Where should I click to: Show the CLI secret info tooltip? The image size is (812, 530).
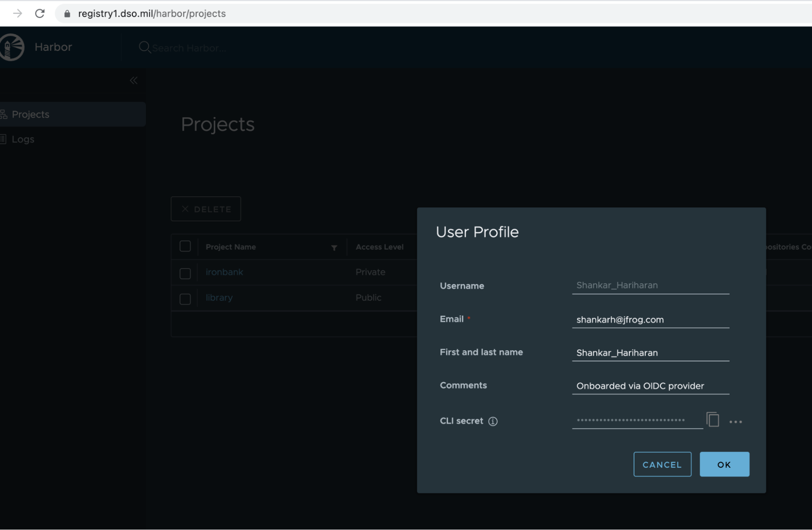[x=493, y=421]
